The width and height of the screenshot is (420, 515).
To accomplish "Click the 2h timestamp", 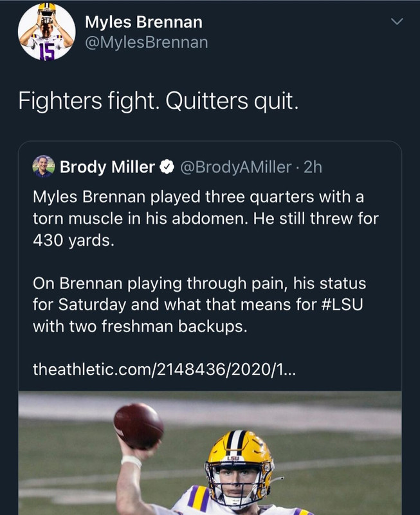I will pyautogui.click(x=312, y=167).
